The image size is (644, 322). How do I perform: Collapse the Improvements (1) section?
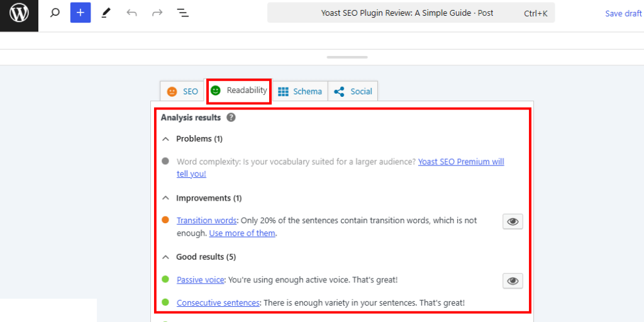tap(165, 198)
